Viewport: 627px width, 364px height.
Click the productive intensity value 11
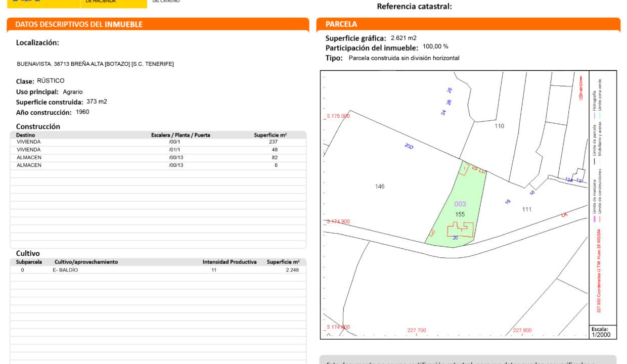(x=214, y=270)
